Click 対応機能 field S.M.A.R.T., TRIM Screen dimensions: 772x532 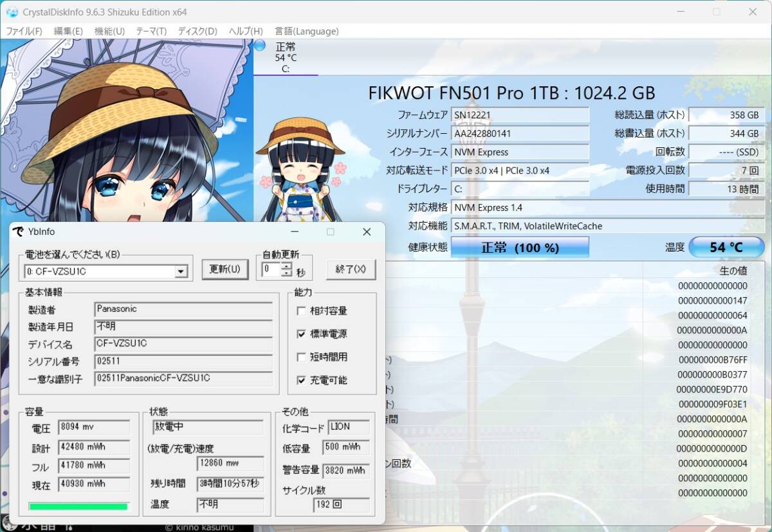608,226
